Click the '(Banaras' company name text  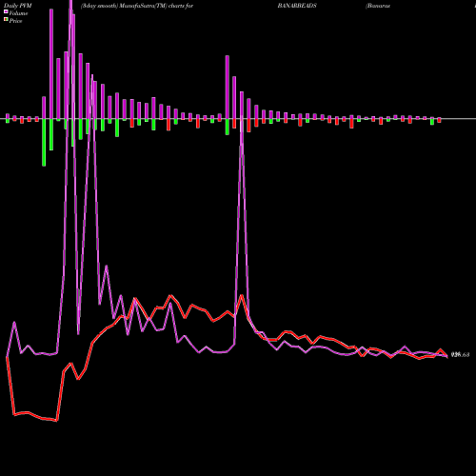[x=378, y=6]
